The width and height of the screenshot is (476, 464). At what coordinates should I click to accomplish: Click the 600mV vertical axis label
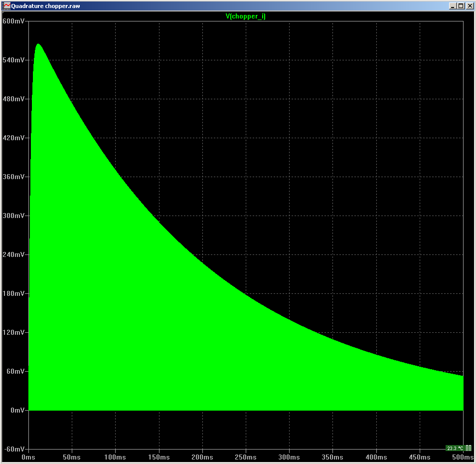(x=13, y=21)
